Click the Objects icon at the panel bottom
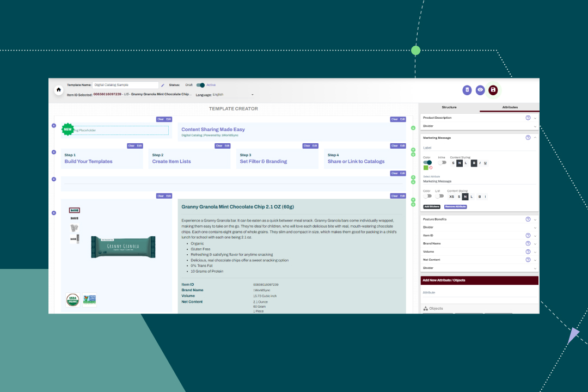Image resolution: width=588 pixels, height=392 pixels. pos(426,308)
